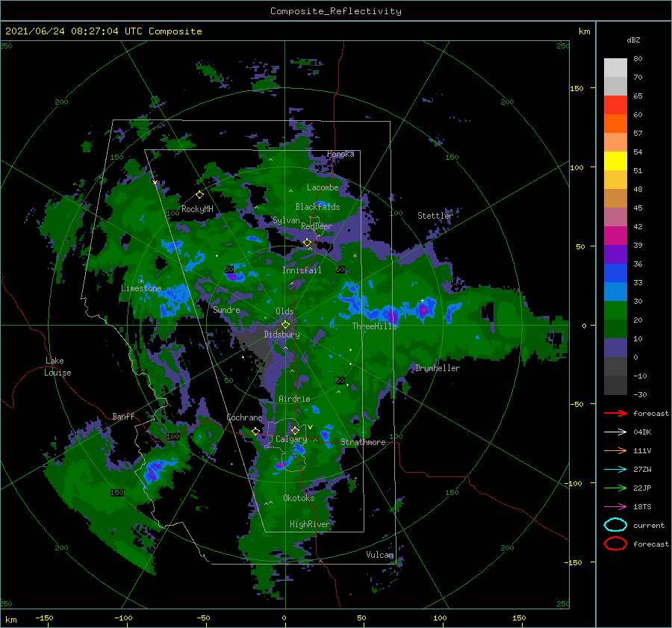This screenshot has width=672, height=628.
Task: Select the red 65 dBZ color swatch
Action: (x=615, y=105)
